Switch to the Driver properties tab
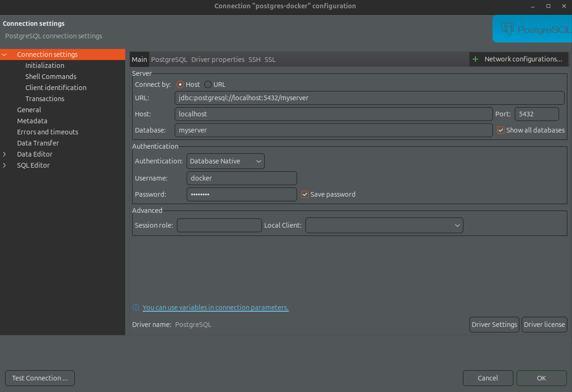 pos(218,60)
